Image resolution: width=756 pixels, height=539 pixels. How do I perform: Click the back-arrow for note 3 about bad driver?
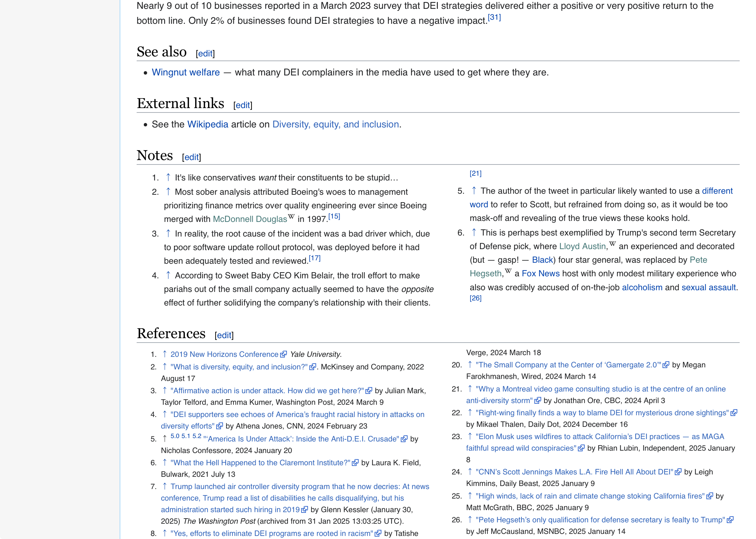(168, 233)
